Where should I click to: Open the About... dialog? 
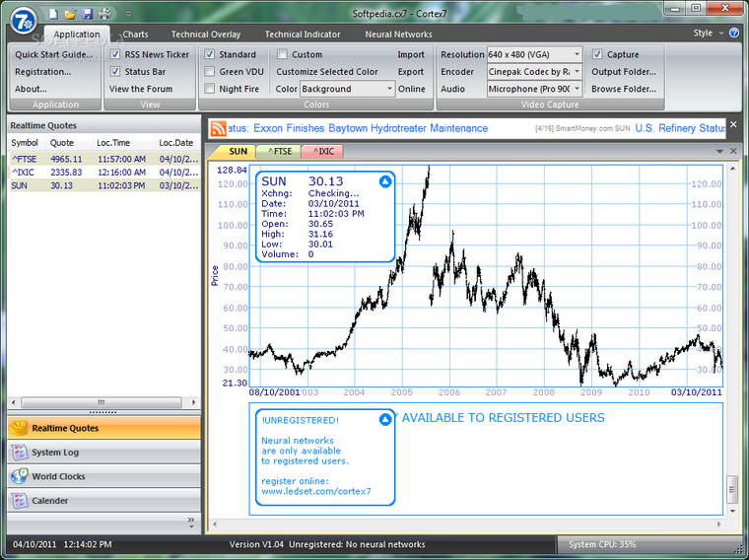(x=31, y=89)
